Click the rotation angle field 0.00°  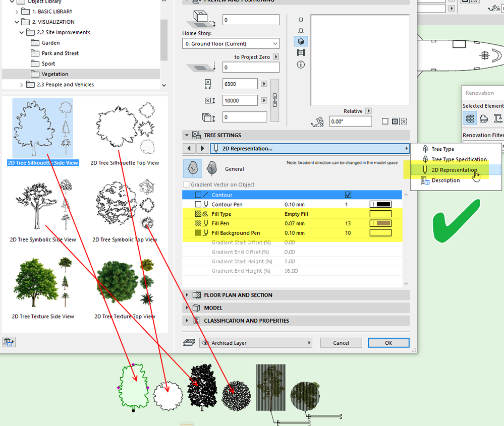[x=350, y=121]
